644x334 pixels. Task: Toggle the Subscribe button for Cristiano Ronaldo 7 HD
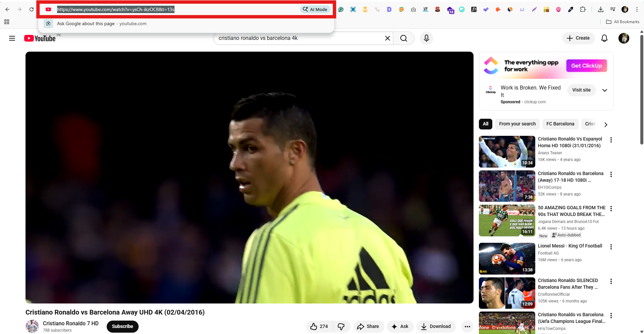point(122,326)
